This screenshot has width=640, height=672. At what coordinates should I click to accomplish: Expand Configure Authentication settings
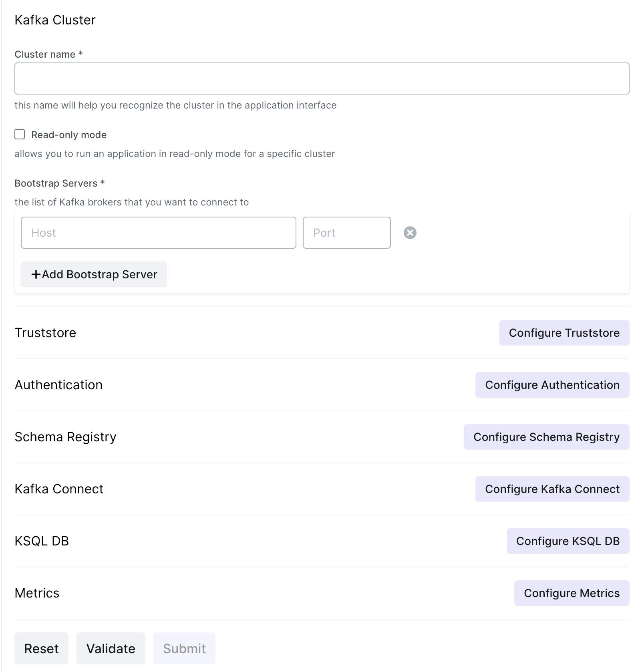(x=552, y=385)
